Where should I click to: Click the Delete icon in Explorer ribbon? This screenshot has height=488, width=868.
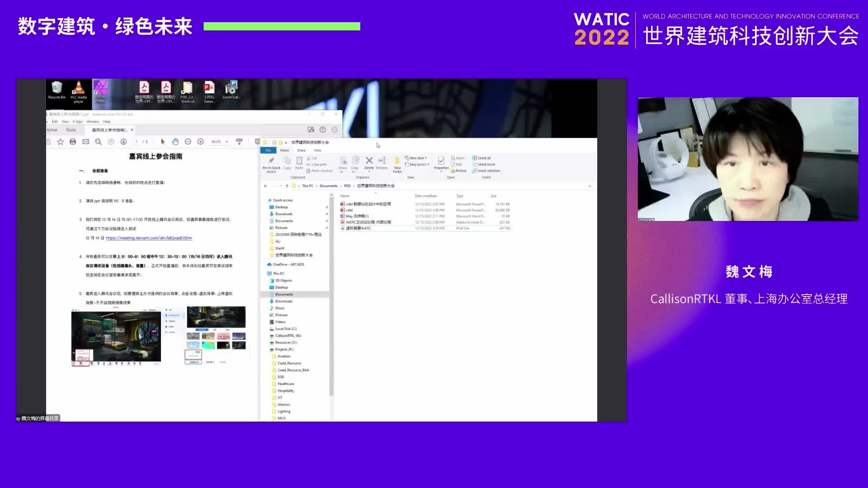[x=369, y=162]
